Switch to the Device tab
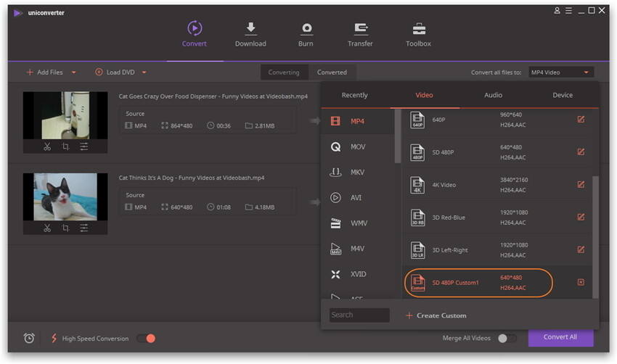 563,95
